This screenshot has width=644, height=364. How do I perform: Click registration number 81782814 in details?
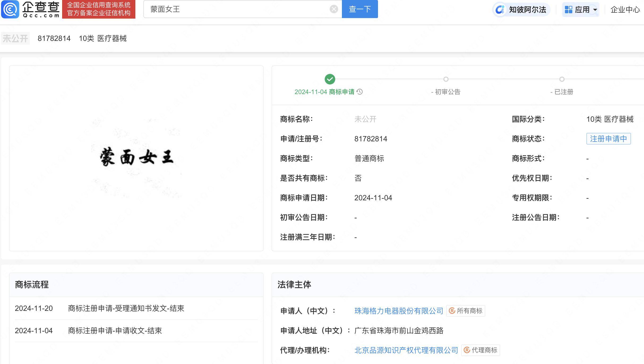(371, 139)
